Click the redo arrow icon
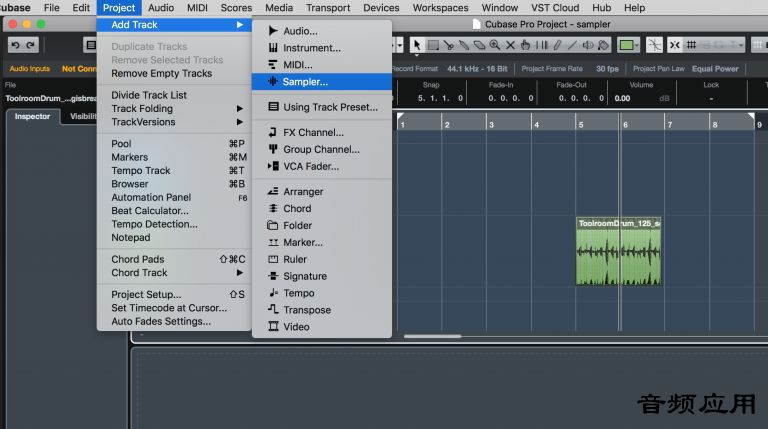Screen dimensions: 768x429 pos(30,45)
